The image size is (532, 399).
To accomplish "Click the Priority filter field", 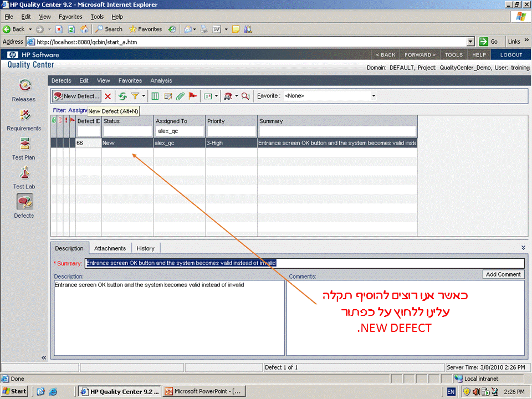I will [232, 131].
